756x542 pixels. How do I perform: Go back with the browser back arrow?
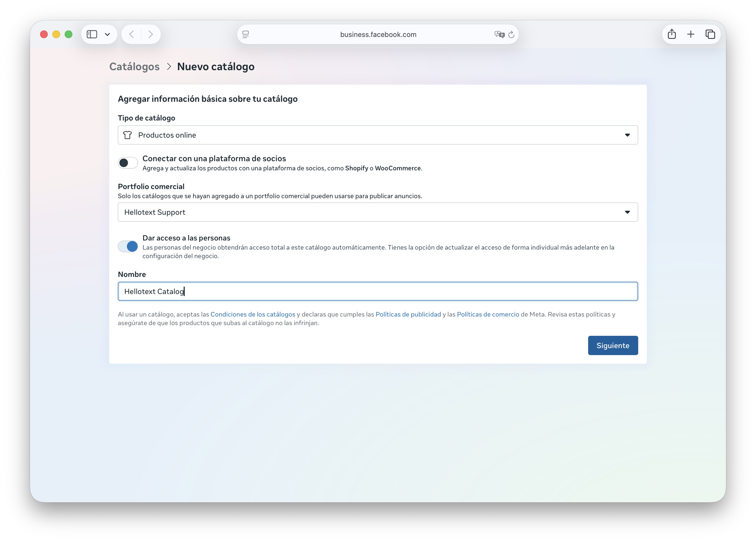[132, 34]
